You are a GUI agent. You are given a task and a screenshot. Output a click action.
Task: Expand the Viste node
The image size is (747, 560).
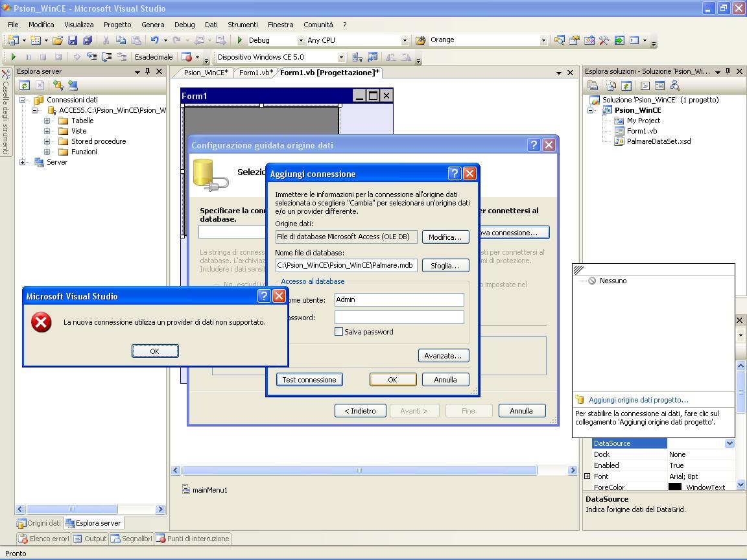pyautogui.click(x=47, y=132)
